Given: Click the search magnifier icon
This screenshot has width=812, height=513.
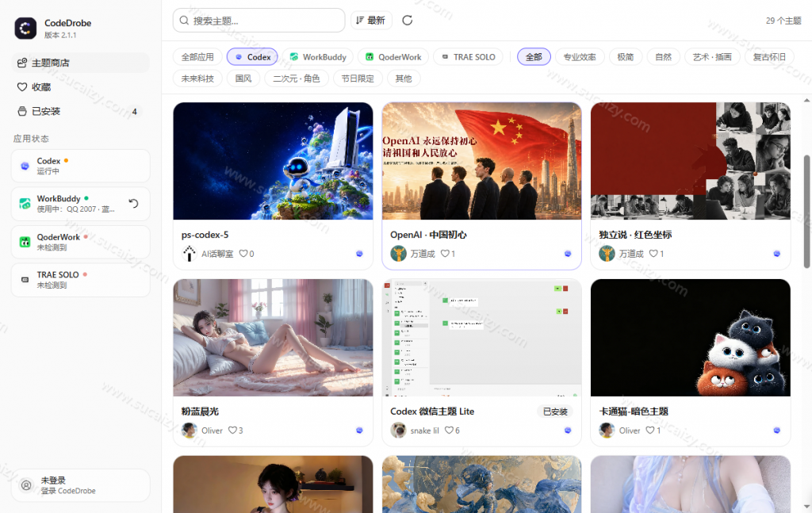Looking at the screenshot, I should pos(184,21).
